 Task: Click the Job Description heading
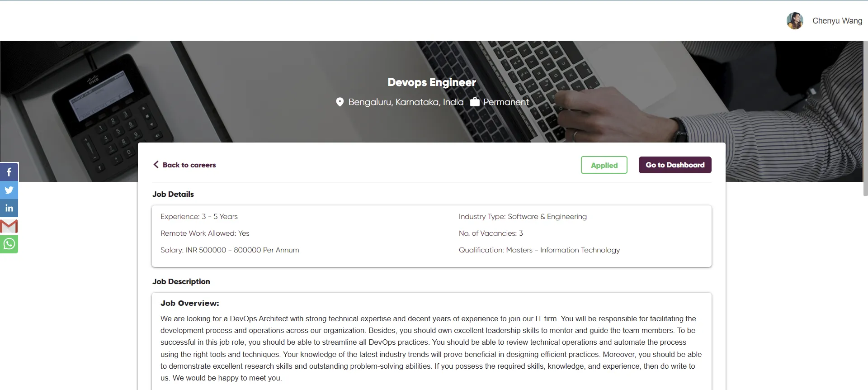181,281
